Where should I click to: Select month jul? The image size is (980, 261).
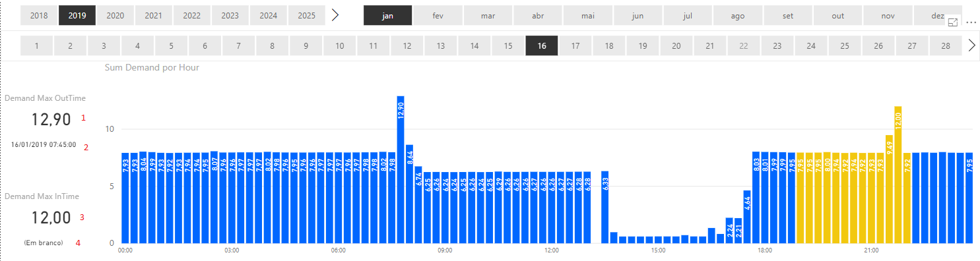[x=688, y=15]
